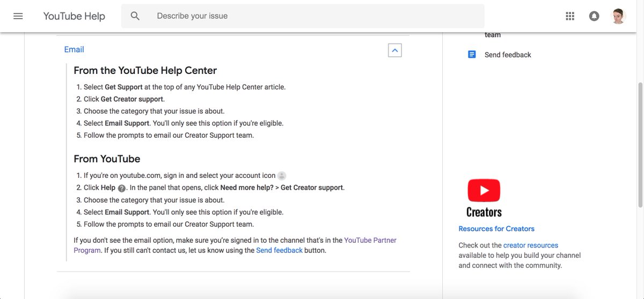Open the YouTube Partner Program link

click(x=235, y=245)
